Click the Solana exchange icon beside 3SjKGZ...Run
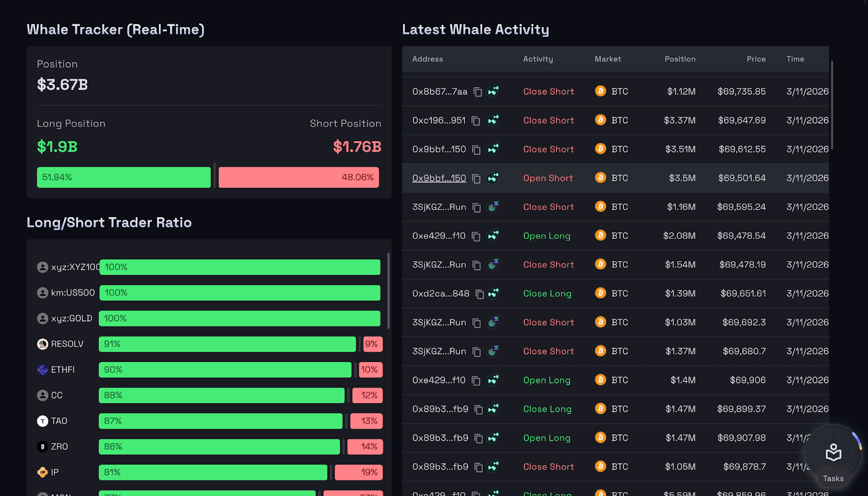This screenshot has height=496, width=868. coord(493,207)
